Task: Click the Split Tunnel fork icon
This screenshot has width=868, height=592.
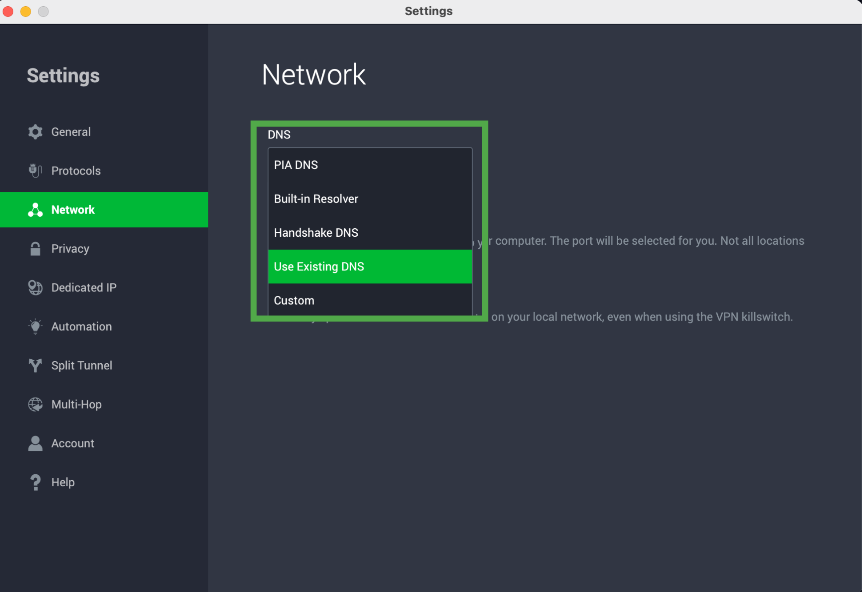Action: click(x=35, y=366)
